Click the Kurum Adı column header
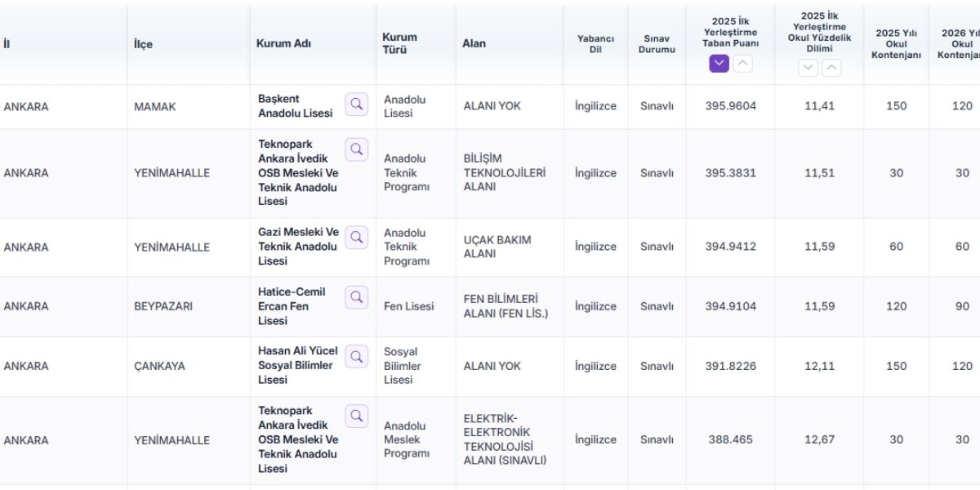Viewport: 980px width, 490px height. tap(283, 43)
